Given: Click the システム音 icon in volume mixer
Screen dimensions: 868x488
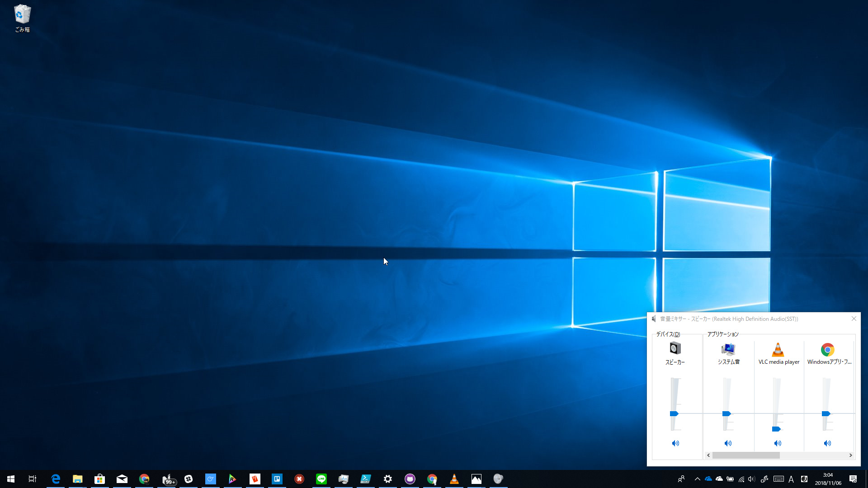Looking at the screenshot, I should tap(728, 349).
